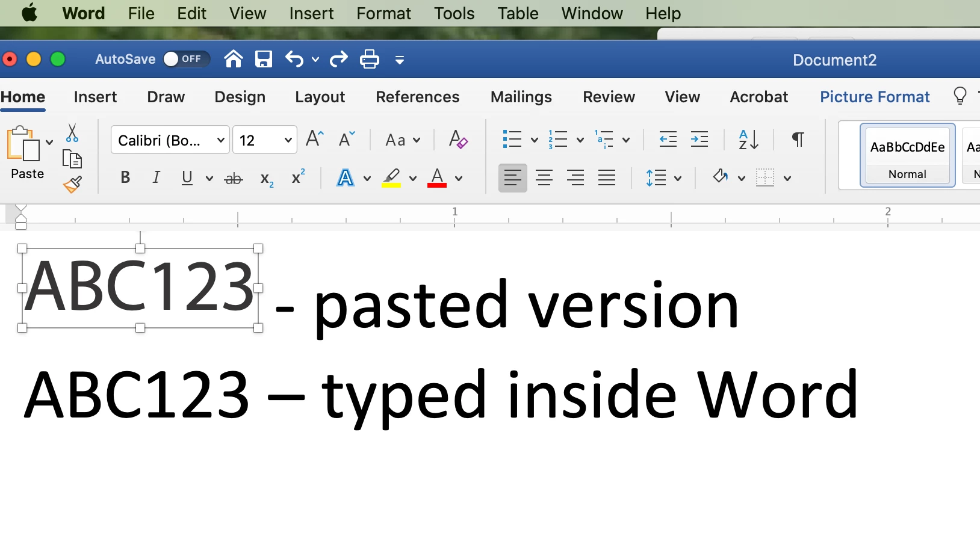The width and height of the screenshot is (980, 533).
Task: Sort text with the A-Z icon
Action: coord(748,140)
